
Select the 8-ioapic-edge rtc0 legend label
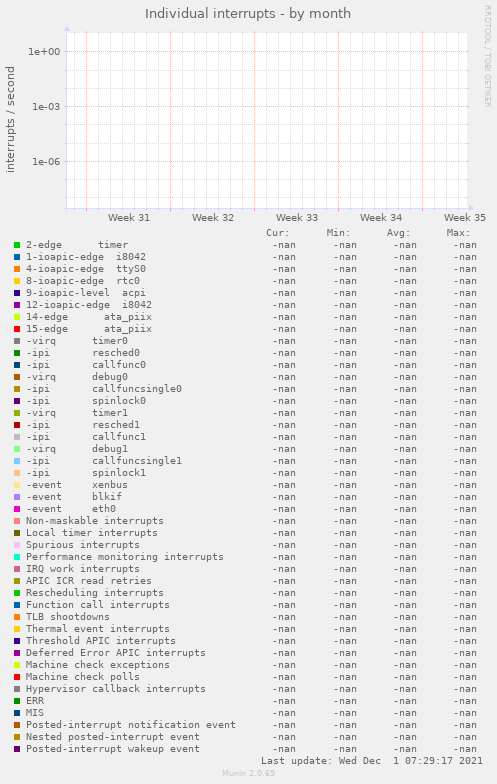[83, 281]
